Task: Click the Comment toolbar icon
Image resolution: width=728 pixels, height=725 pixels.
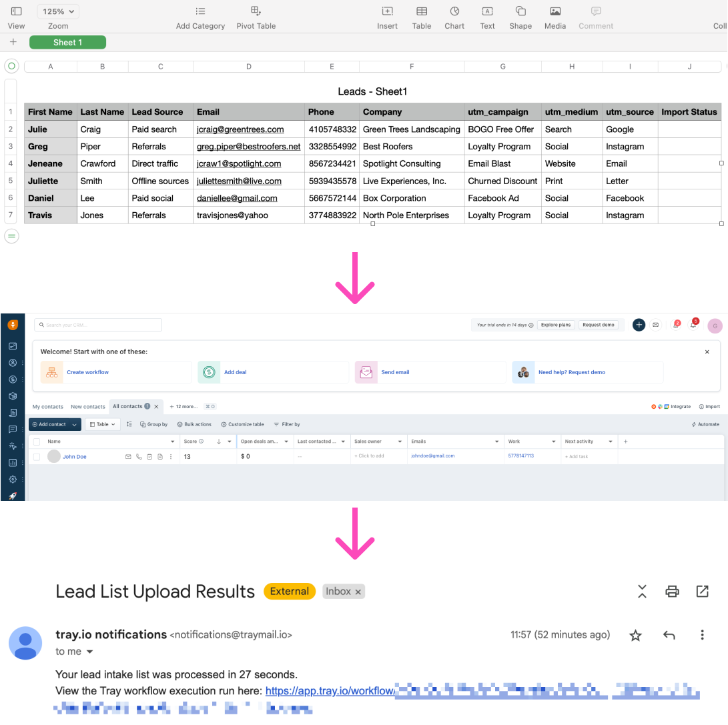Action: coord(596,11)
